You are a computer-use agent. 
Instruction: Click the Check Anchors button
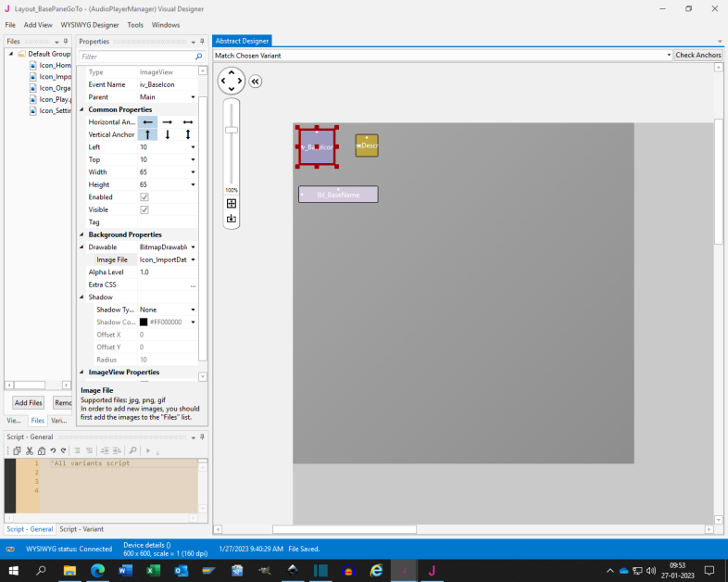(698, 55)
